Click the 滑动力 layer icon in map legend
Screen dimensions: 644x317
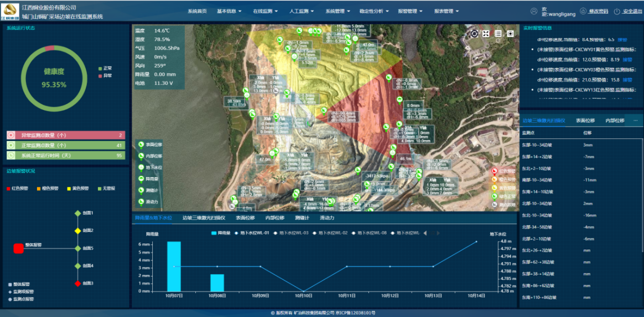[141, 202]
